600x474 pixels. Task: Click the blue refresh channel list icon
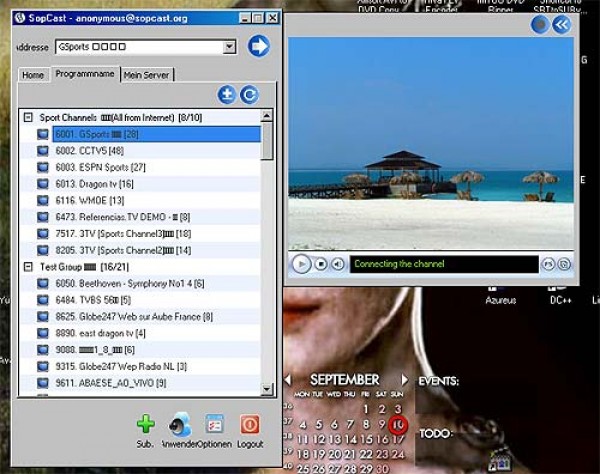point(249,95)
